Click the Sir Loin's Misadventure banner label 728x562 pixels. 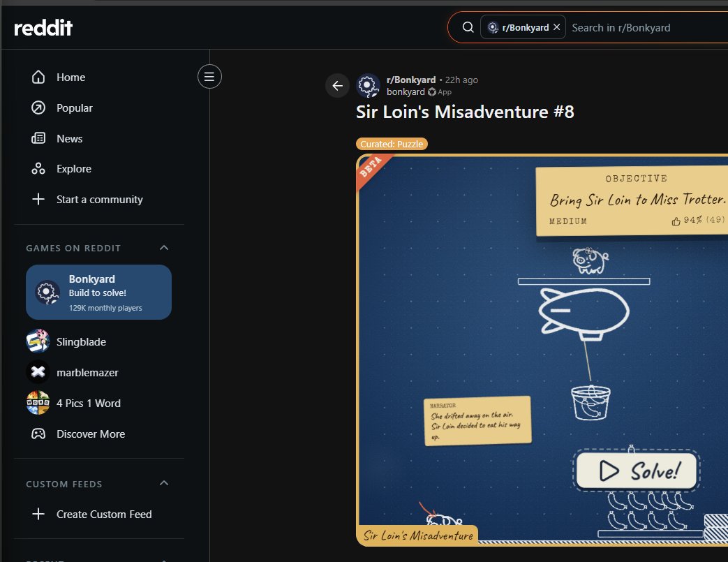click(417, 535)
